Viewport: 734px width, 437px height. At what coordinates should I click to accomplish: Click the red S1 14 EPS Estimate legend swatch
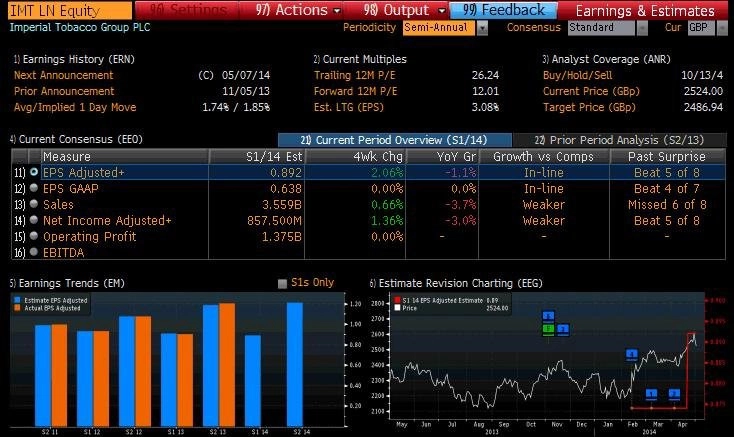tap(397, 300)
